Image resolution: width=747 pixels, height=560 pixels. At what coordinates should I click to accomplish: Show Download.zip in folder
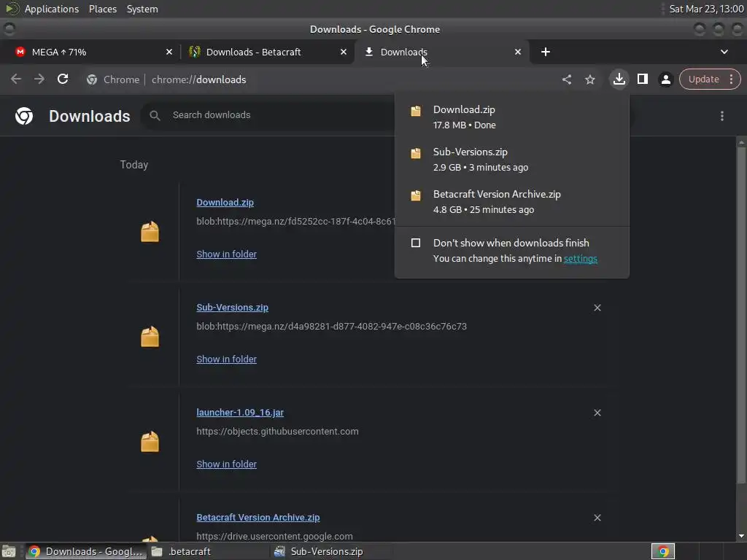226,254
